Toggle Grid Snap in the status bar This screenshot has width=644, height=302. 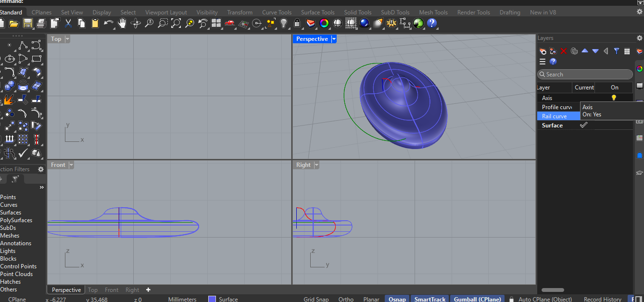[x=316, y=299]
